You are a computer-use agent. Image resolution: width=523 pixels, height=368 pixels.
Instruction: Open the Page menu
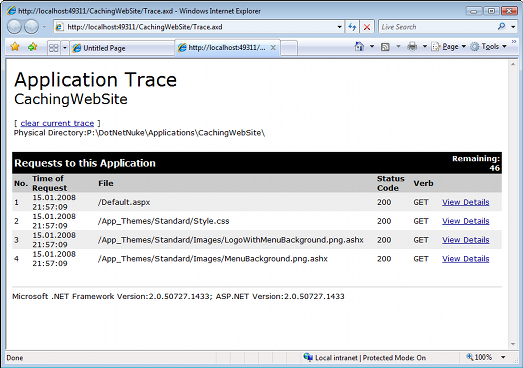449,47
